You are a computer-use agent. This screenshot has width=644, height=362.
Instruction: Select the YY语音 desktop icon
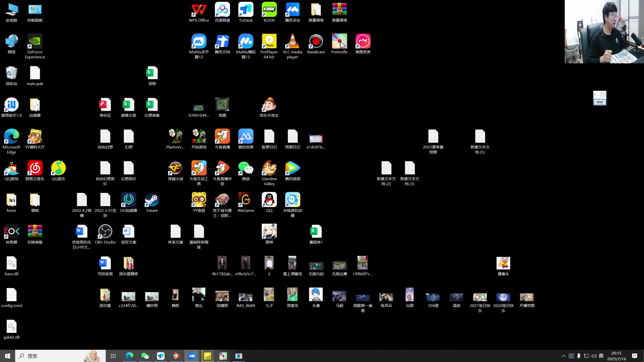[199, 203]
